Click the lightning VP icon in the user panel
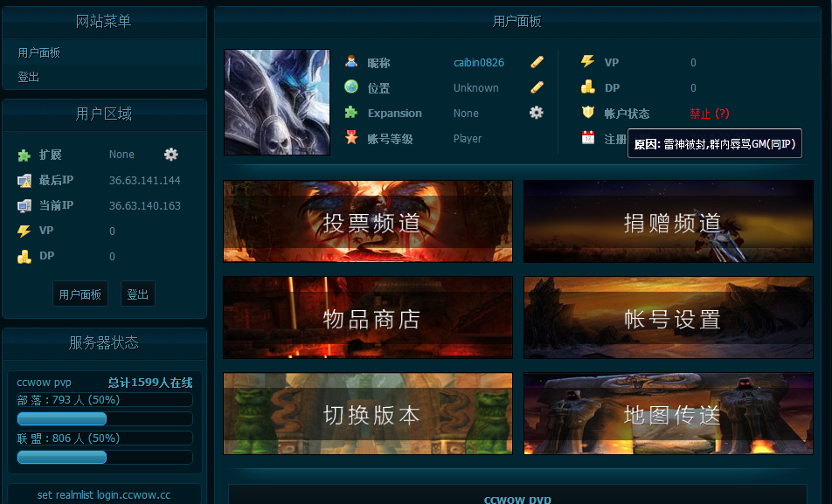Screen dimensions: 832x504 coord(587,62)
